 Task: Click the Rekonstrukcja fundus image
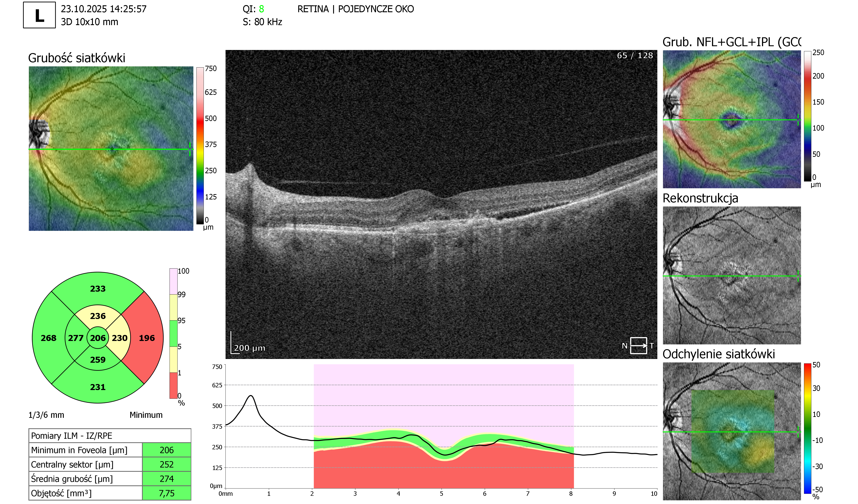click(x=732, y=275)
